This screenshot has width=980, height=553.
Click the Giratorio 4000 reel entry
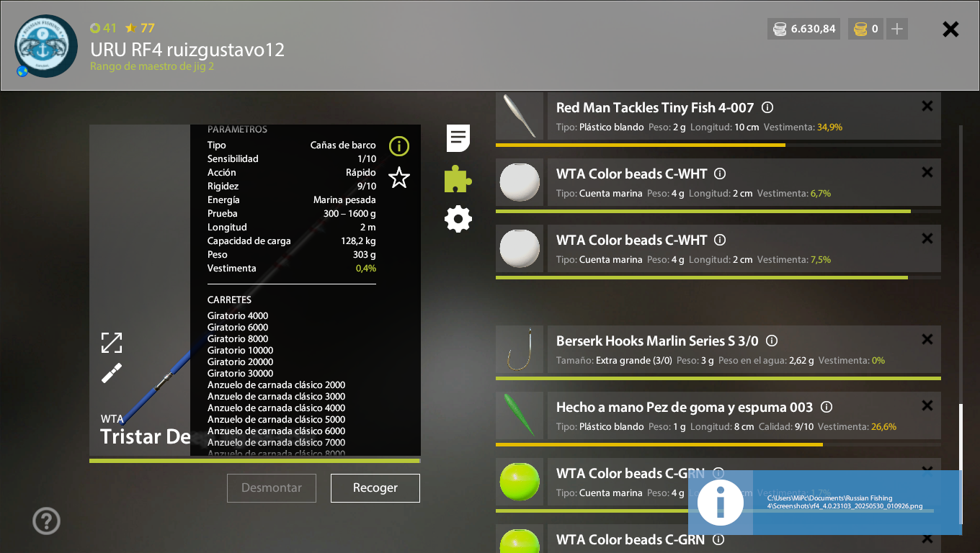click(x=238, y=315)
